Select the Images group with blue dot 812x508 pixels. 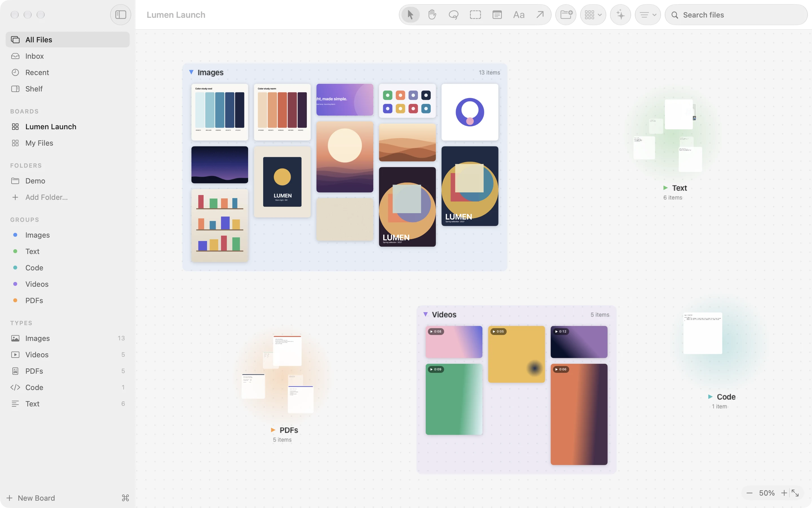tap(68, 235)
